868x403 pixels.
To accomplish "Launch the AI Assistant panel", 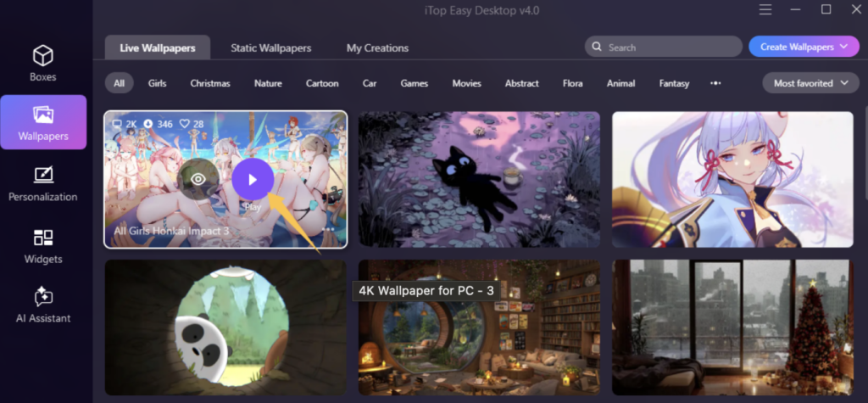I will pos(43,305).
